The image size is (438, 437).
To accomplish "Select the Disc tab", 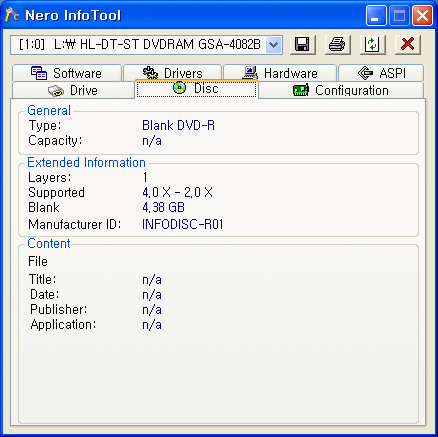I will (x=196, y=89).
